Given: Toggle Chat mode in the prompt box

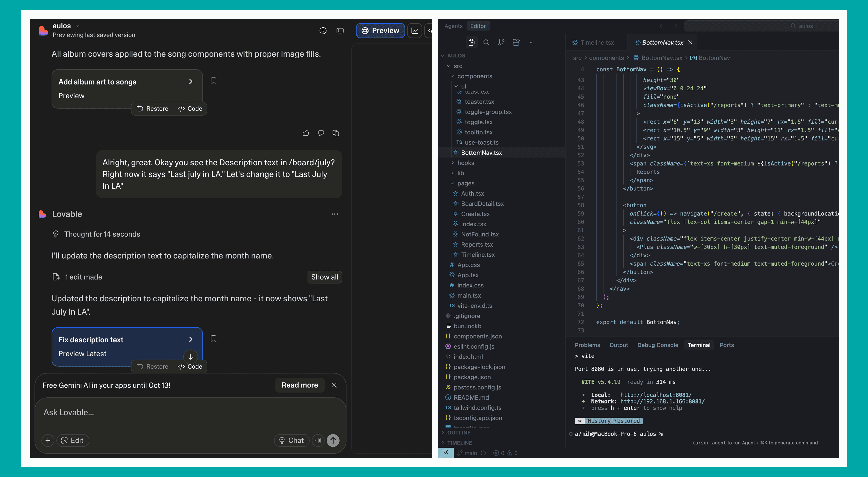Looking at the screenshot, I should point(291,440).
